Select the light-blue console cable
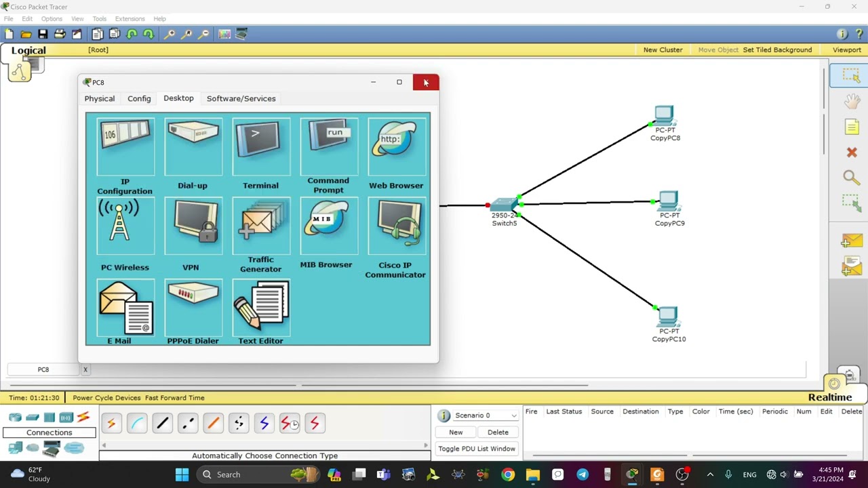Screen dimensions: 868x488 point(137,424)
